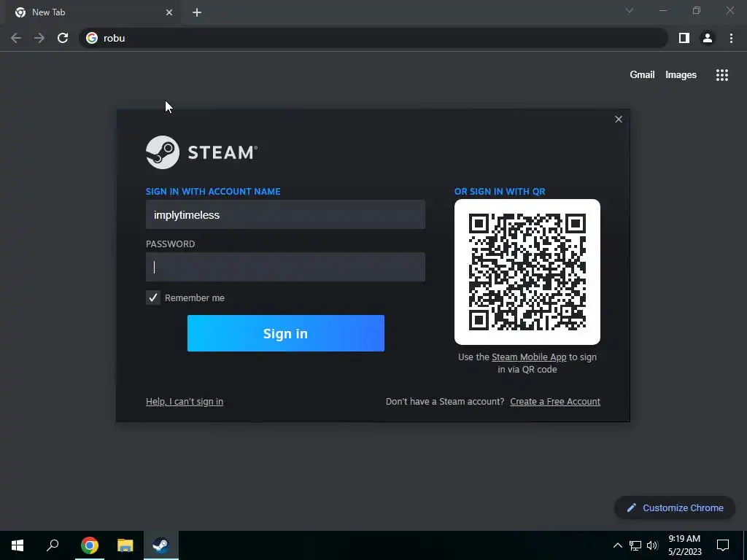Show hidden system tray icons
The height and width of the screenshot is (560, 747).
617,545
